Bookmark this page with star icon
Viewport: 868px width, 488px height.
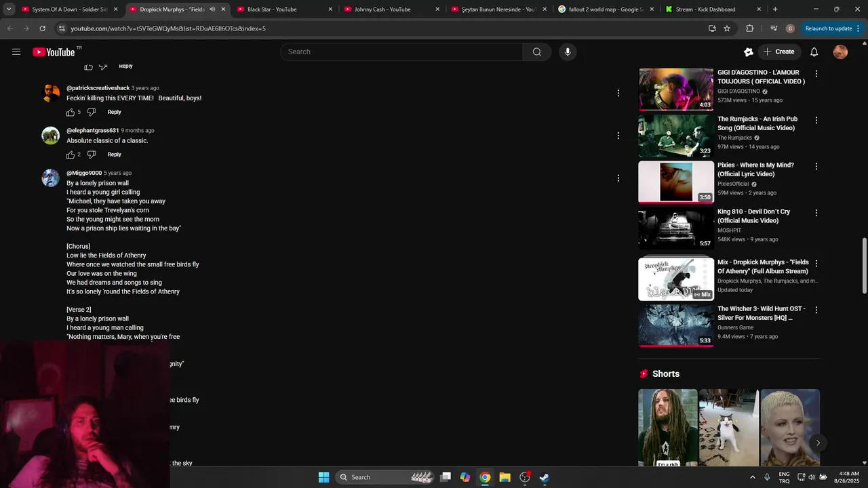727,28
